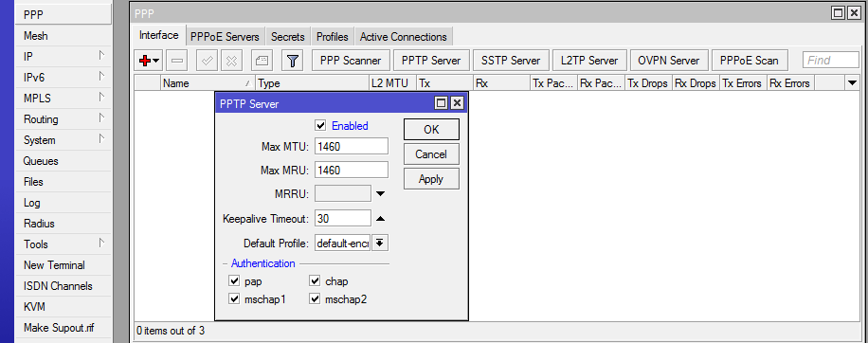
Task: Open Files from the sidebar
Action: [x=63, y=182]
